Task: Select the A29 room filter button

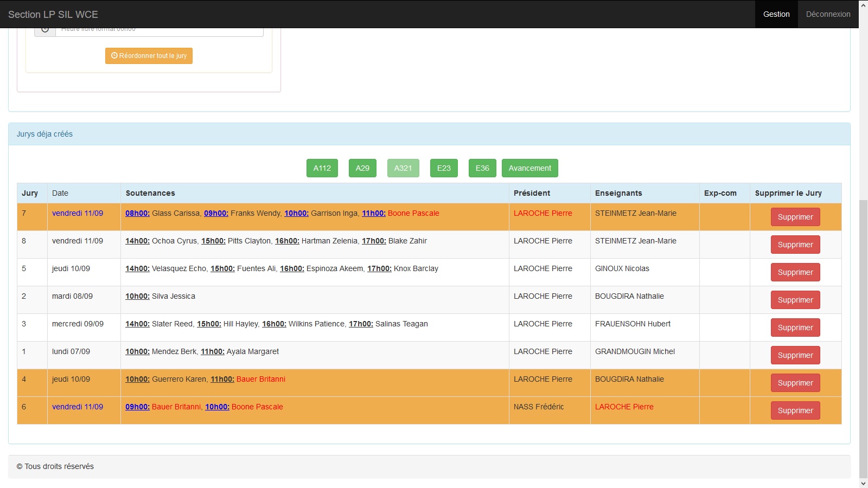Action: pos(362,168)
